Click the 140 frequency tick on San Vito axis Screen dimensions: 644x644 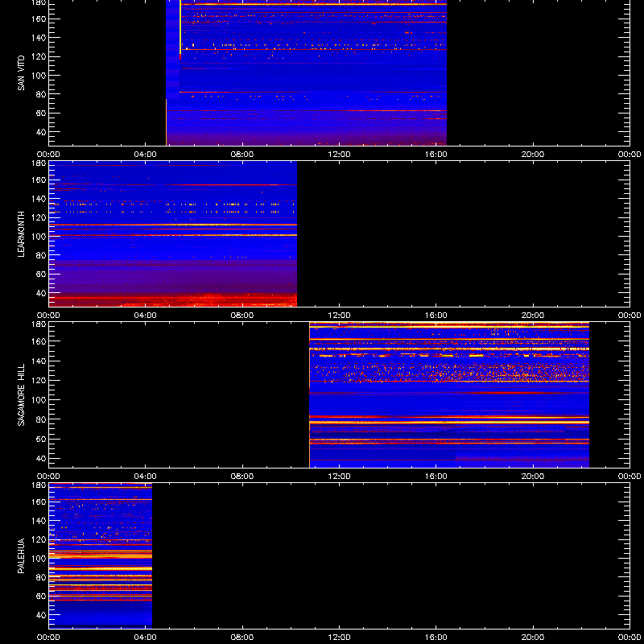coord(38,37)
